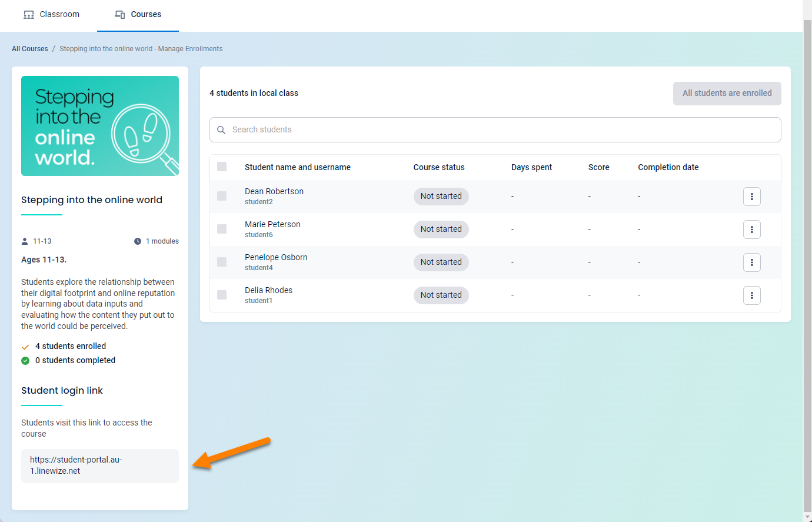Open the All Courses breadcrumb link
This screenshot has height=522, width=812.
pos(29,48)
